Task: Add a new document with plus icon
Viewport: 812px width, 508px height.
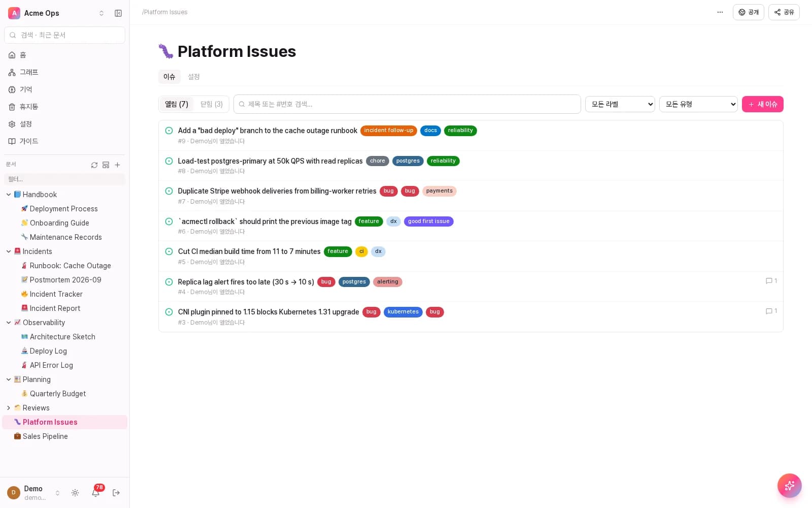Action: tap(118, 165)
